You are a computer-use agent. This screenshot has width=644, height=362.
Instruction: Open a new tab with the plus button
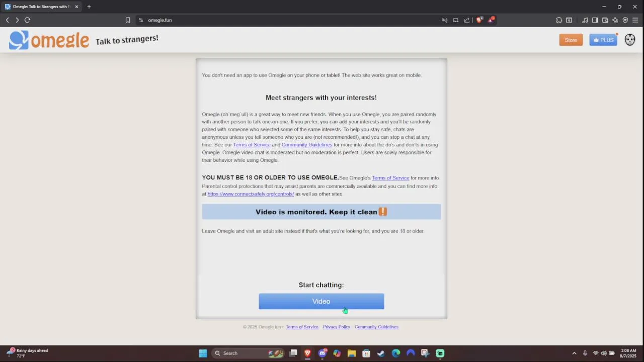tap(89, 7)
